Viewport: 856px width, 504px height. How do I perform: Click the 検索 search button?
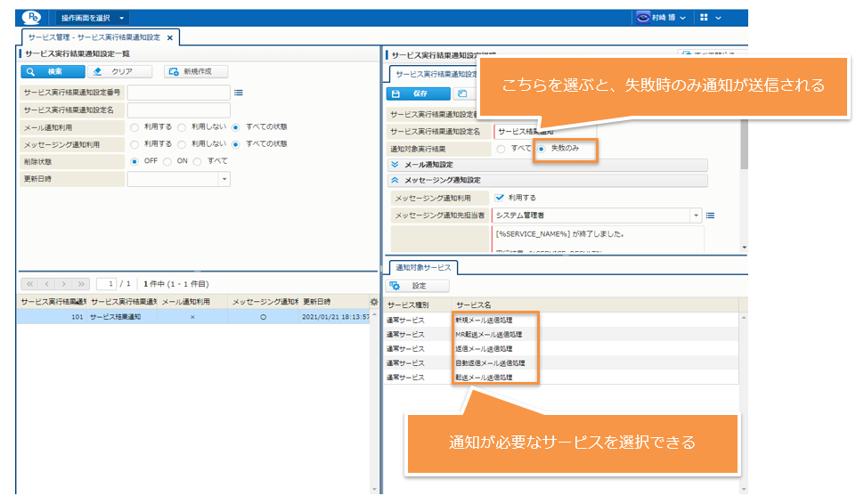(x=53, y=71)
